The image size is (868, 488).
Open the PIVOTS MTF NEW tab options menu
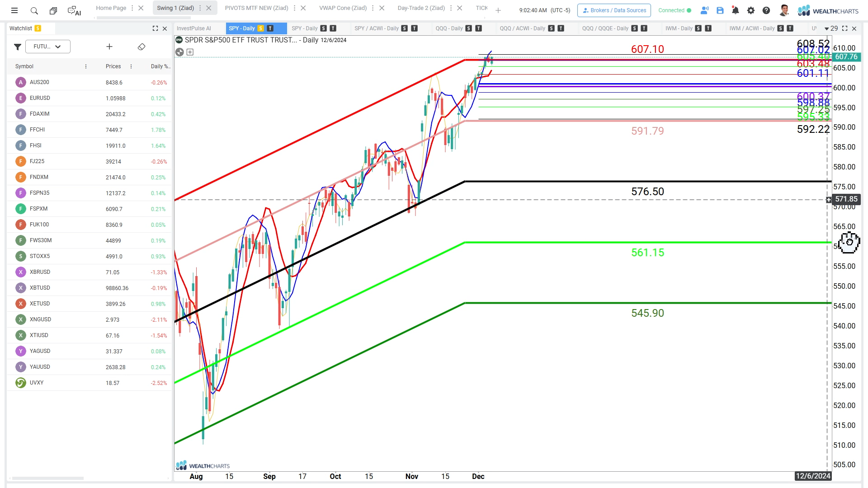pyautogui.click(x=294, y=8)
